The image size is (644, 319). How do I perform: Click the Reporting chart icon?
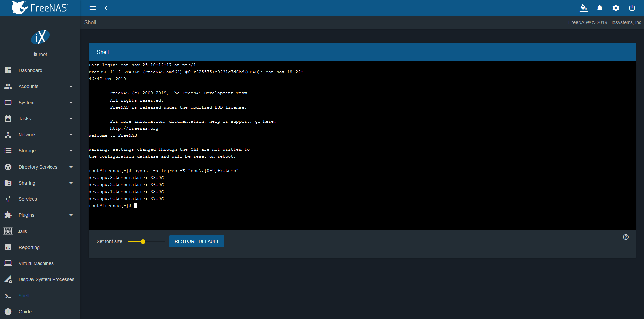[8, 247]
